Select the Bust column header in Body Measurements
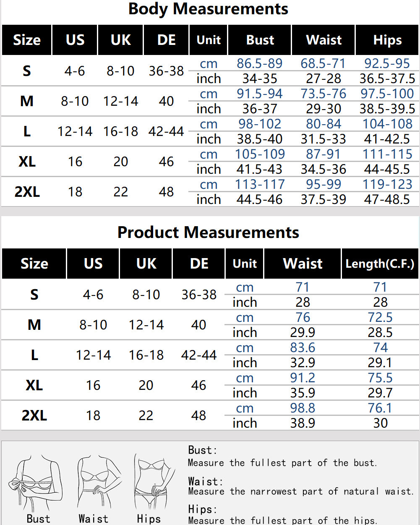The height and width of the screenshot is (525, 420). coord(260,40)
